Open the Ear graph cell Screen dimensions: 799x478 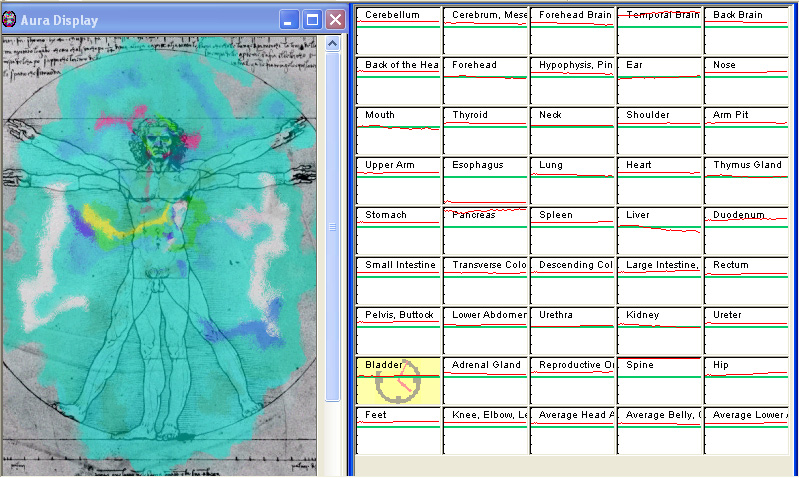(x=659, y=81)
